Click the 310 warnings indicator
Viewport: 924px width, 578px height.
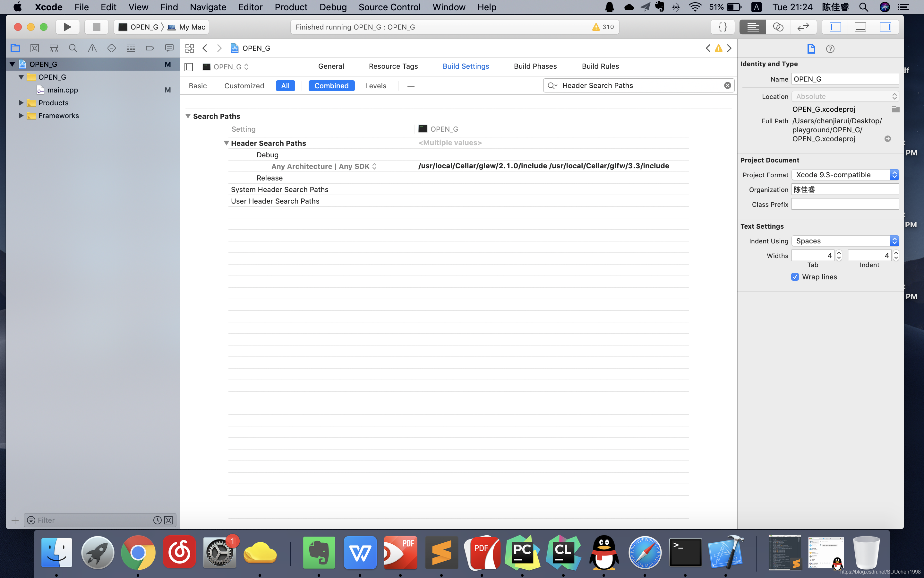point(603,27)
